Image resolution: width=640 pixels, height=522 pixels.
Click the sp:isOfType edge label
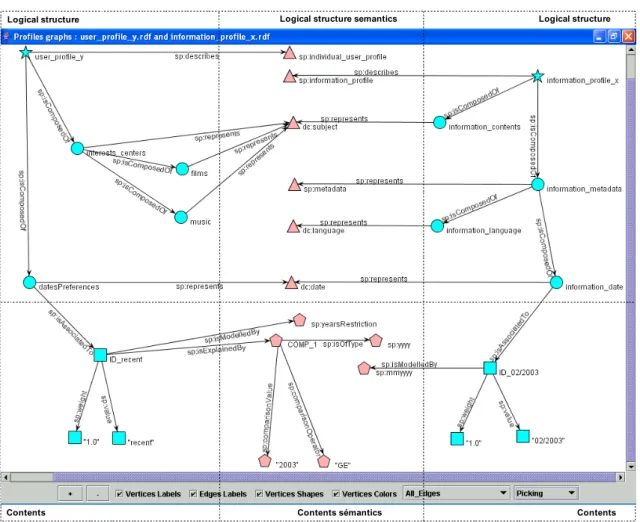[x=342, y=344]
